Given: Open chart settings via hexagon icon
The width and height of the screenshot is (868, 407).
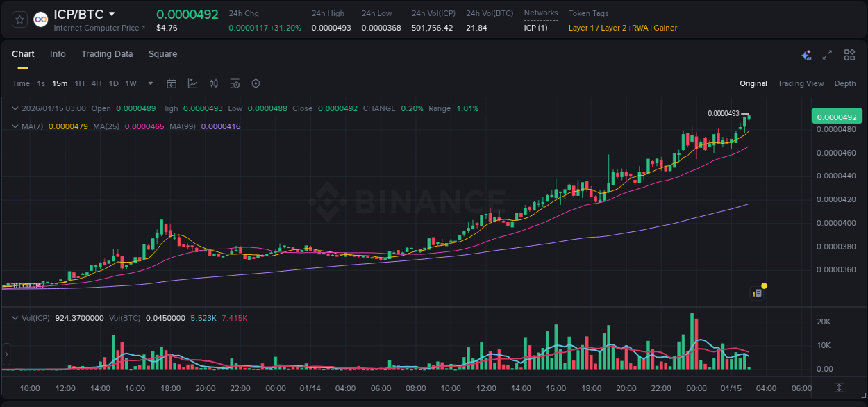Looking at the screenshot, I should pos(256,83).
